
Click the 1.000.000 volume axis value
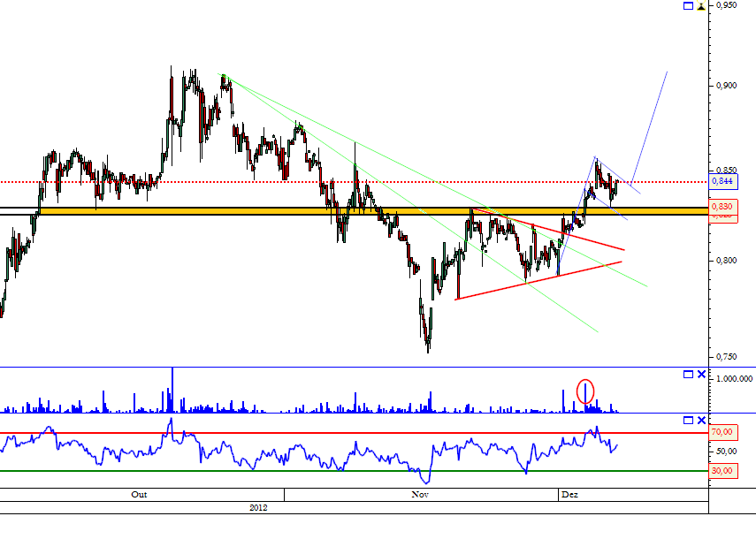tap(734, 379)
